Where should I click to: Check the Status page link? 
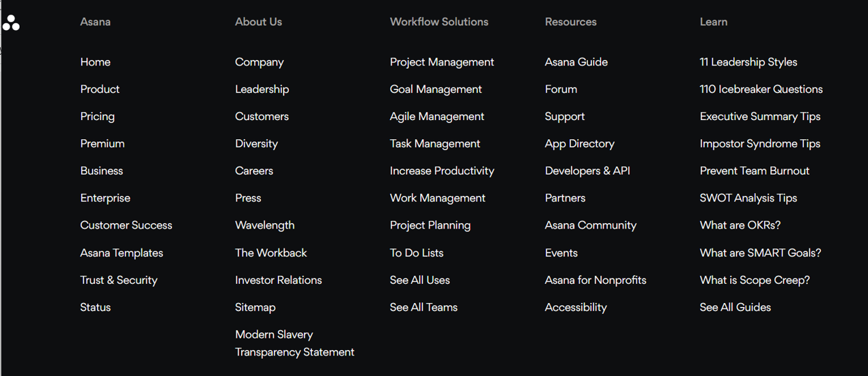tap(96, 308)
